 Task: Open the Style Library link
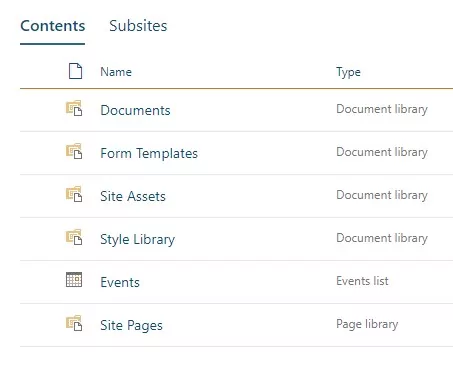point(138,239)
